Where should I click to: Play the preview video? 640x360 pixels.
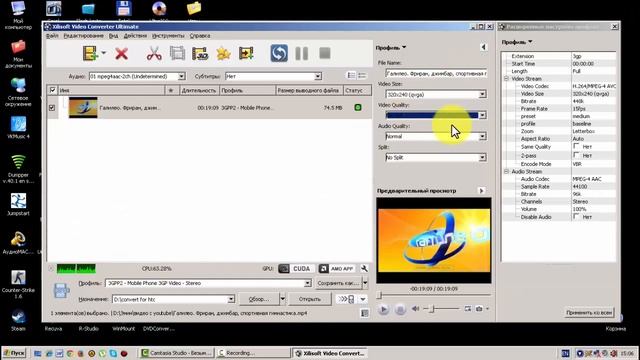point(383,309)
